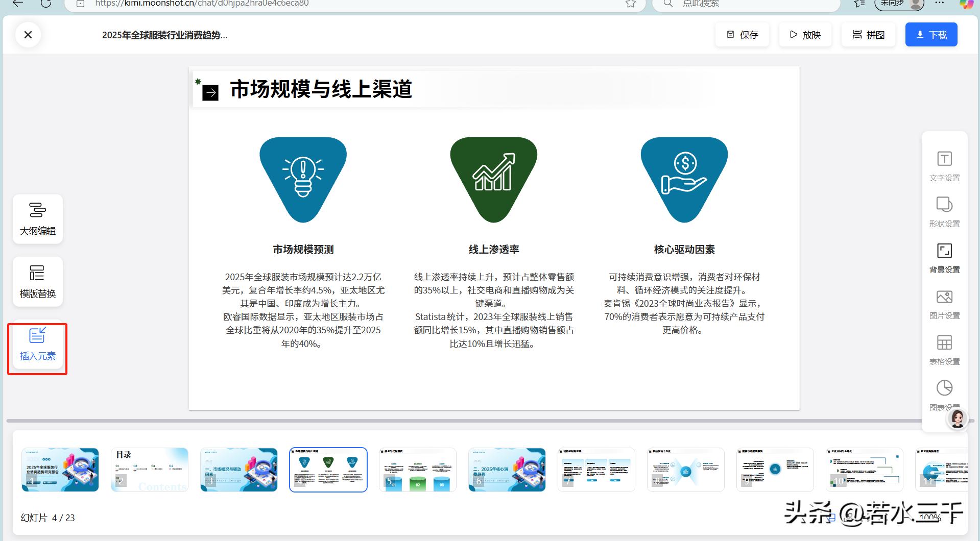980x541 pixels.
Task: Select slide 3 section thumbnail
Action: (239, 470)
